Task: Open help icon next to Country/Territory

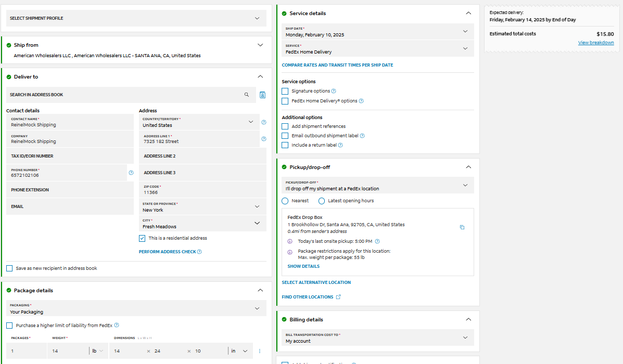Action: (x=264, y=122)
